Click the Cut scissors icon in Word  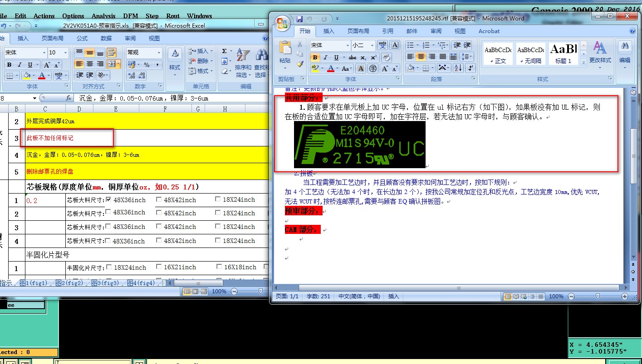point(299,44)
